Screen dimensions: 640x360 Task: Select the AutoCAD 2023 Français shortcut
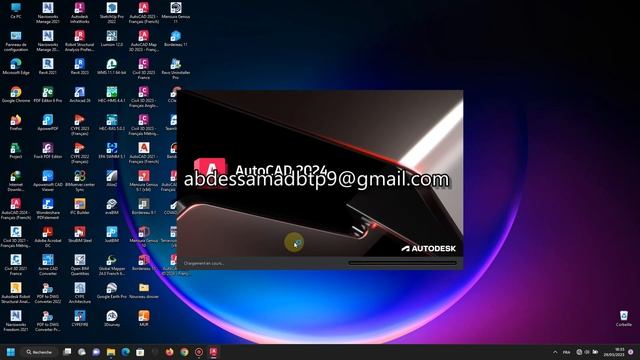(x=144, y=13)
